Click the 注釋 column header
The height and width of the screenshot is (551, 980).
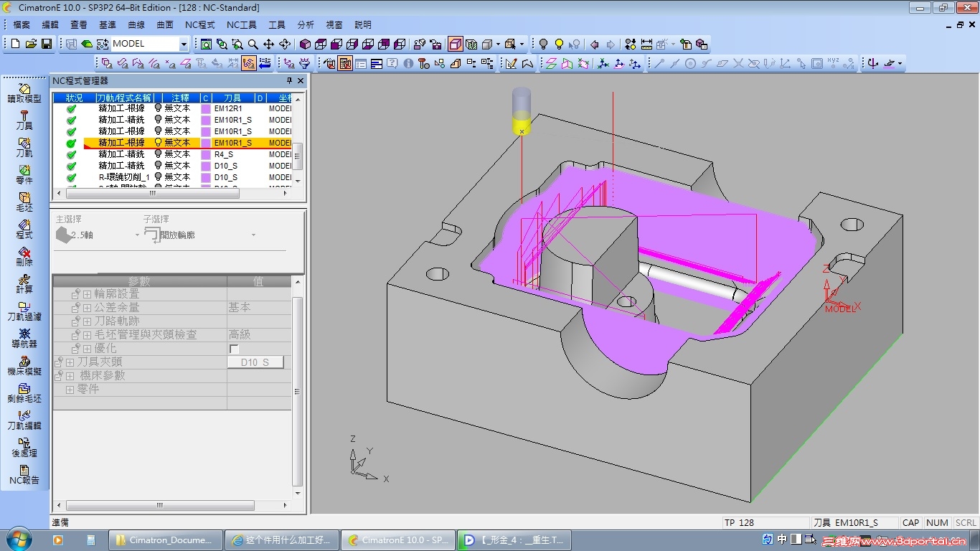pos(180,98)
